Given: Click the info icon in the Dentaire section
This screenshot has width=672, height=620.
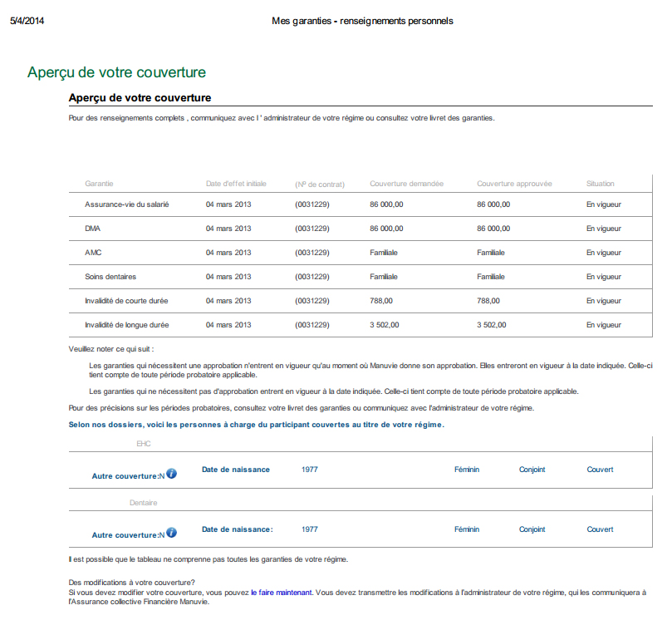Looking at the screenshot, I should coord(171,533).
